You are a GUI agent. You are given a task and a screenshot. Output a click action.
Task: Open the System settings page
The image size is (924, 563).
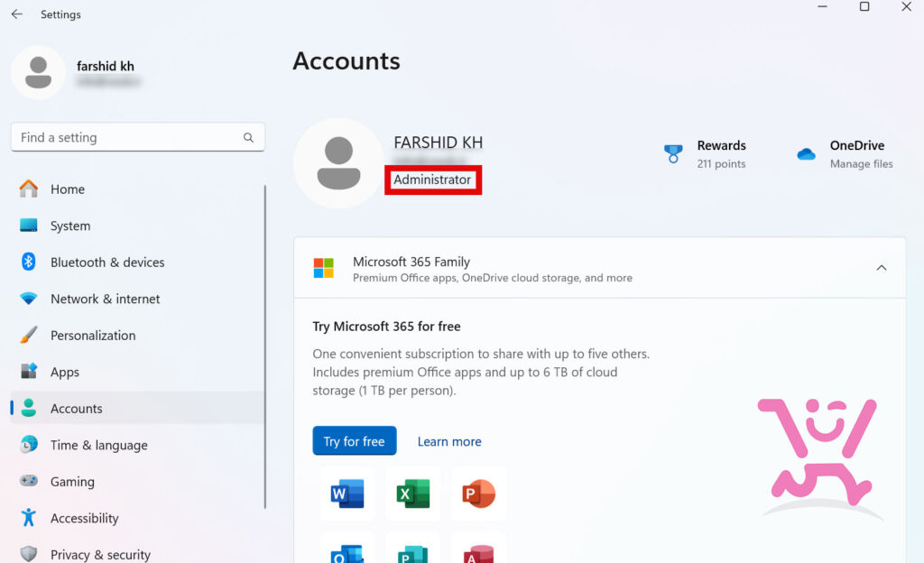click(x=138, y=226)
